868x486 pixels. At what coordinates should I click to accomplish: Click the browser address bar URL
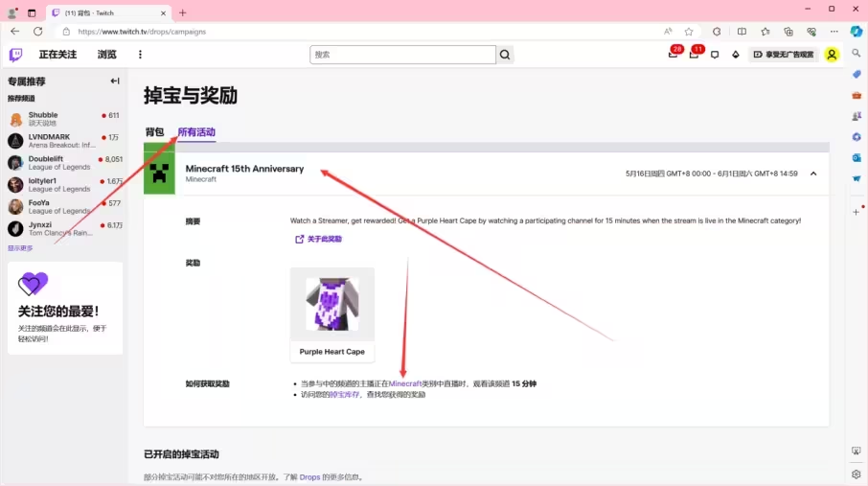pyautogui.click(x=142, y=32)
